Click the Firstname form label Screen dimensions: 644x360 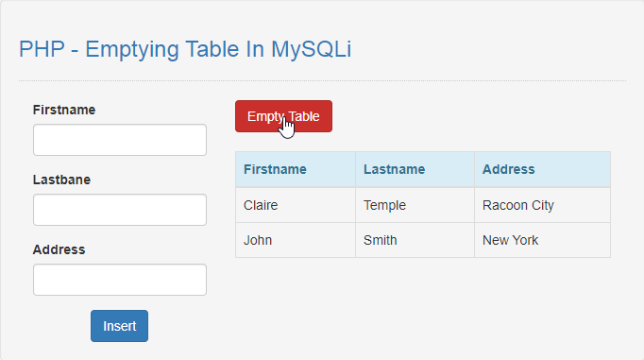click(64, 110)
